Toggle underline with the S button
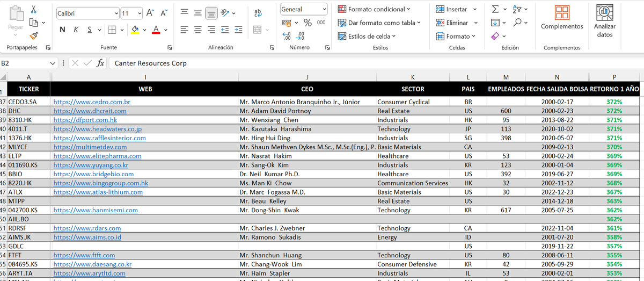The image size is (644, 281). click(89, 30)
